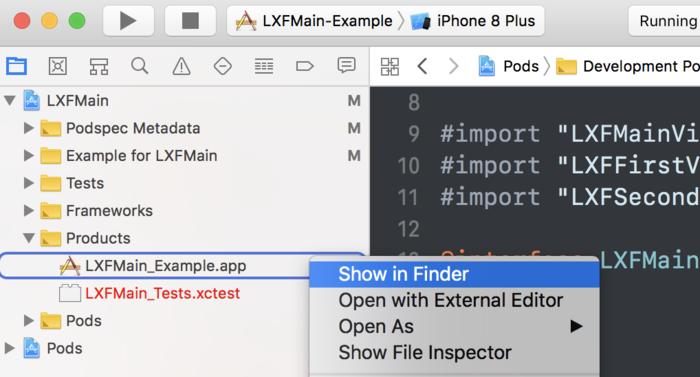Open the Project navigator tab
The image size is (700, 377).
click(x=17, y=66)
